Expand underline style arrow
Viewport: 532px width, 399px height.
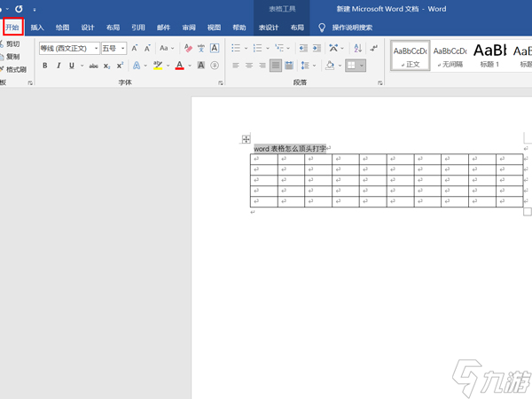click(x=82, y=66)
